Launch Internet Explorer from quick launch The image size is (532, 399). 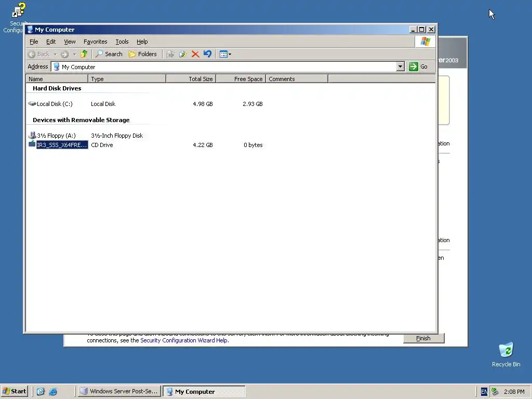[54, 392]
